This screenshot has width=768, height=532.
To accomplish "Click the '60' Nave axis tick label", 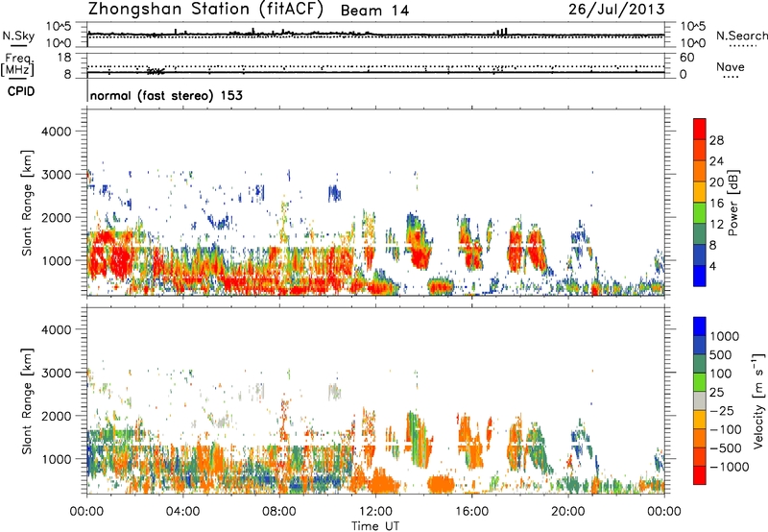I will (x=686, y=58).
